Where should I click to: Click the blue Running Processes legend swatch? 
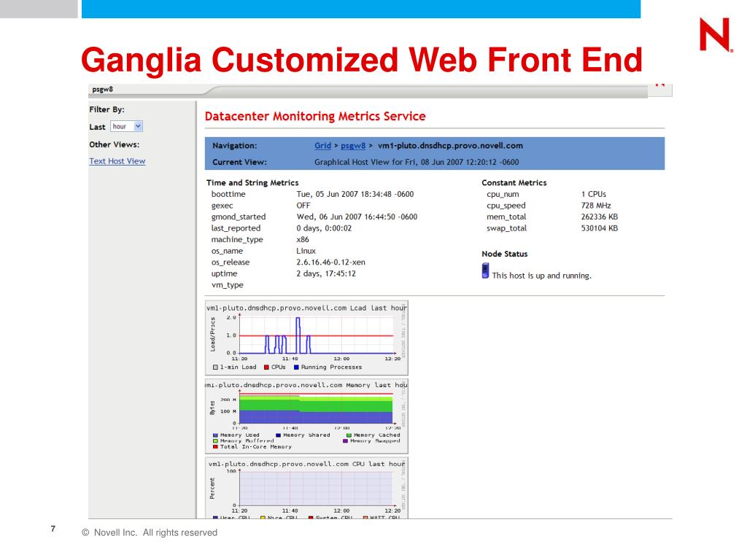(296, 367)
